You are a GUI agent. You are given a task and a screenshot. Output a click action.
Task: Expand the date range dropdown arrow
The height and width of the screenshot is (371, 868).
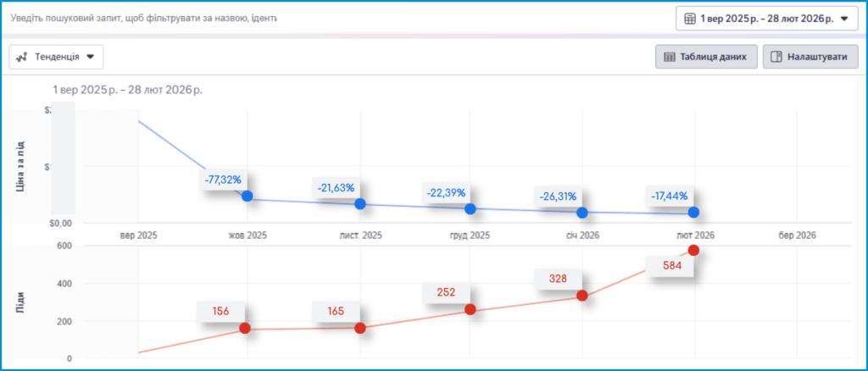click(x=843, y=18)
